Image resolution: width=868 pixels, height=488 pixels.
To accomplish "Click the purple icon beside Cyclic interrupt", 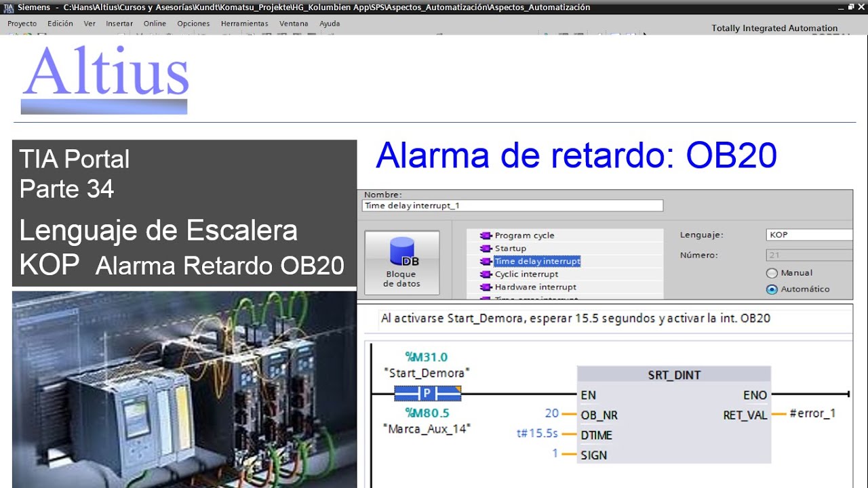I will pos(486,274).
